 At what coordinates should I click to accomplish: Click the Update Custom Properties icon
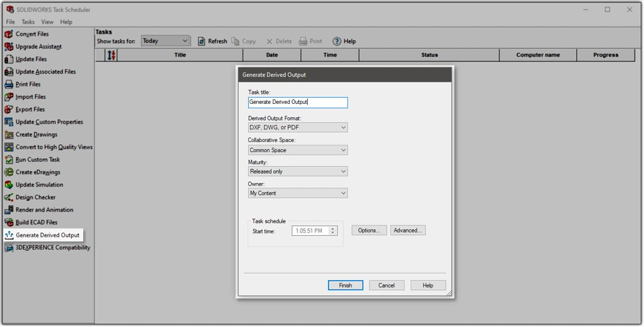(x=9, y=122)
